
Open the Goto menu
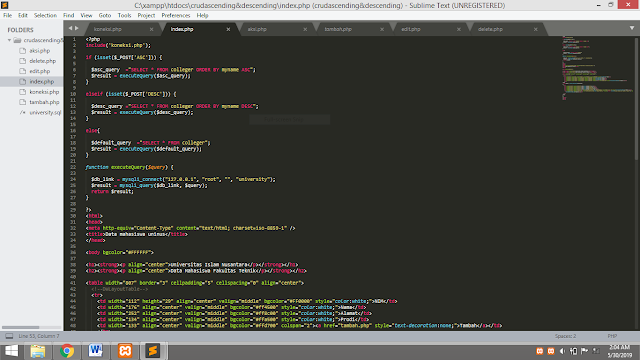pyautogui.click(x=104, y=16)
